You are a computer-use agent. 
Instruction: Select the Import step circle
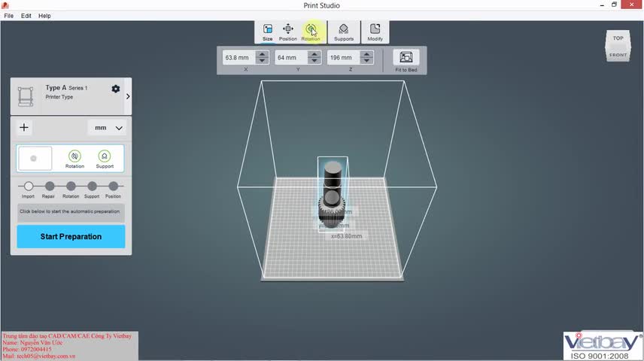pyautogui.click(x=29, y=186)
